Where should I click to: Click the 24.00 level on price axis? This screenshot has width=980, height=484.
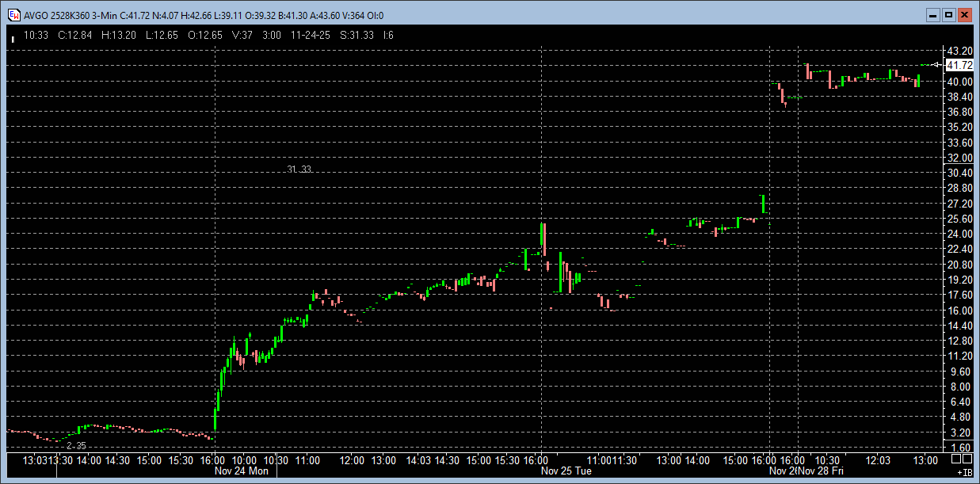(959, 234)
